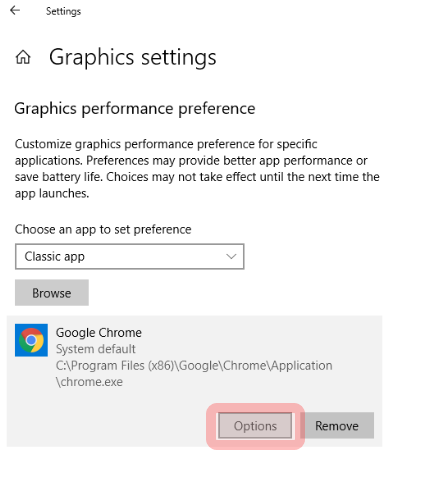Click the Customize graphics performance description text
This screenshot has height=481, width=433.
click(x=197, y=168)
